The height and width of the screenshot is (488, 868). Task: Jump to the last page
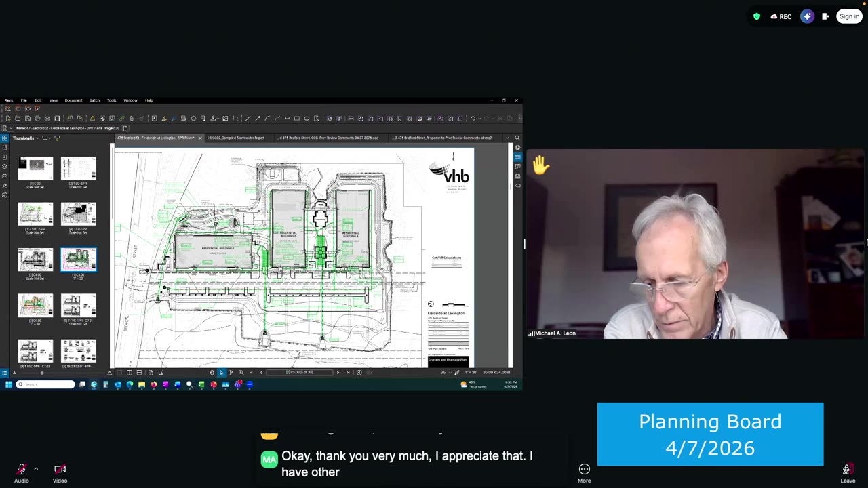coord(348,373)
